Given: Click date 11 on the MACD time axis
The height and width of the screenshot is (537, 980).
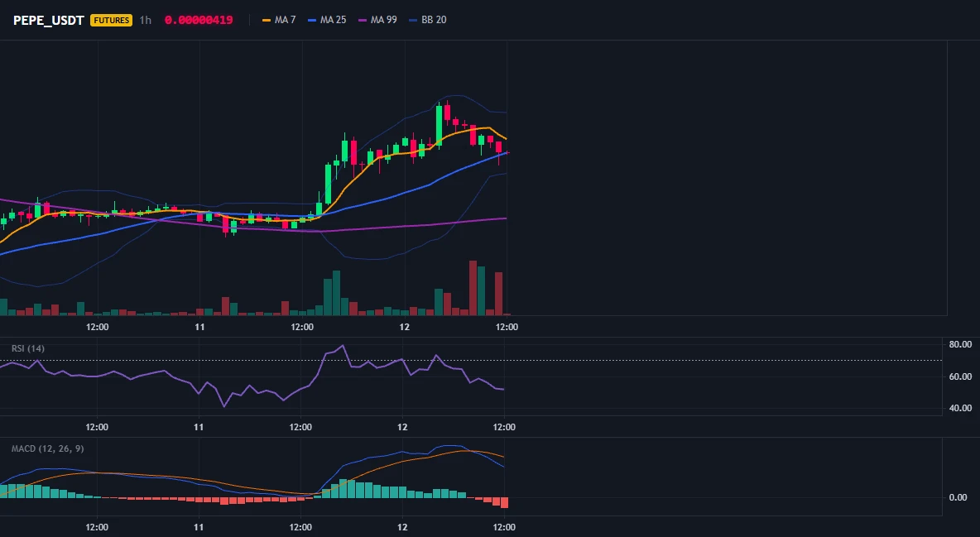Looking at the screenshot, I should point(198,527).
